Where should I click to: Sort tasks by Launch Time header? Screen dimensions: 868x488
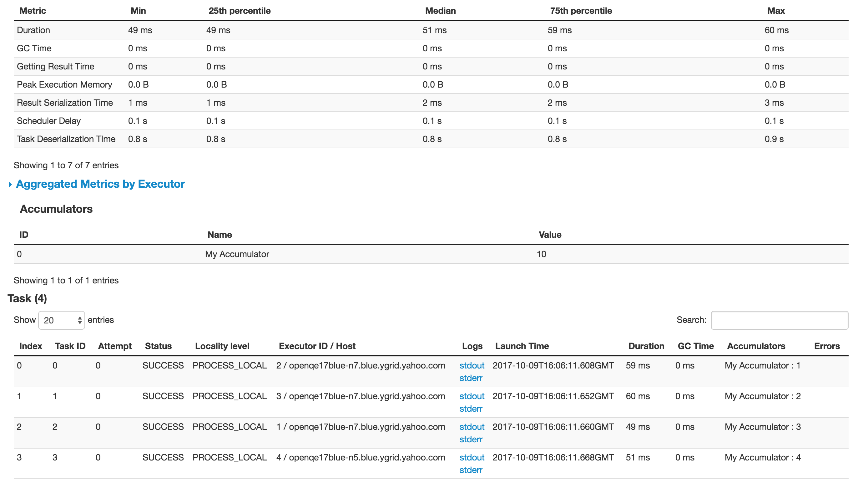tap(522, 346)
